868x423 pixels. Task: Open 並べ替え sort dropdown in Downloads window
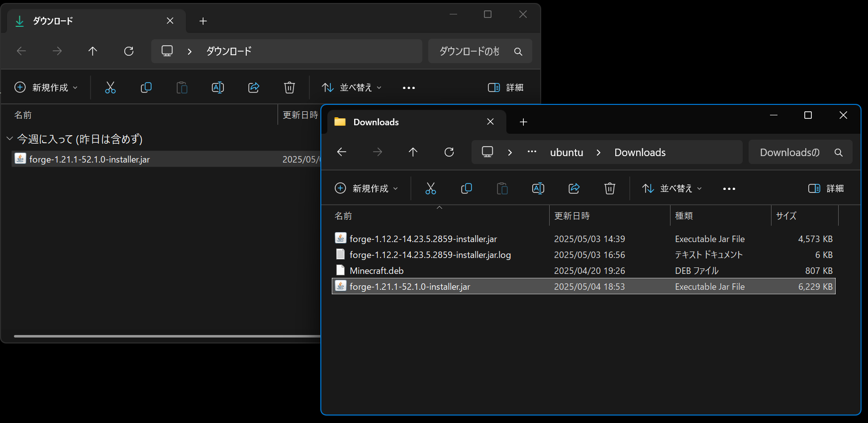pyautogui.click(x=672, y=188)
